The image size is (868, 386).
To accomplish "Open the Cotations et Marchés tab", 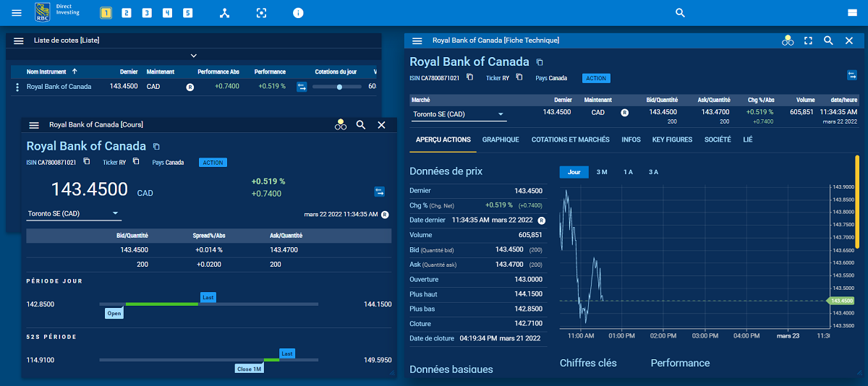I will click(x=571, y=140).
